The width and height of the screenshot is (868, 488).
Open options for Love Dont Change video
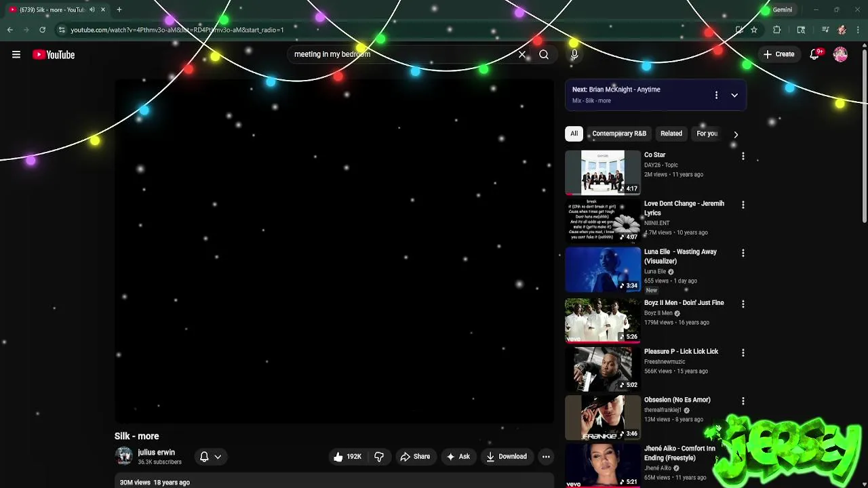pos(743,205)
